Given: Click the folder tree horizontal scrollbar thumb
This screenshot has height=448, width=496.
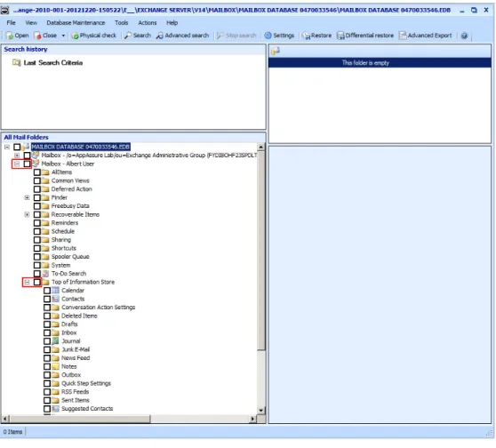Looking at the screenshot, I should coord(80,419).
